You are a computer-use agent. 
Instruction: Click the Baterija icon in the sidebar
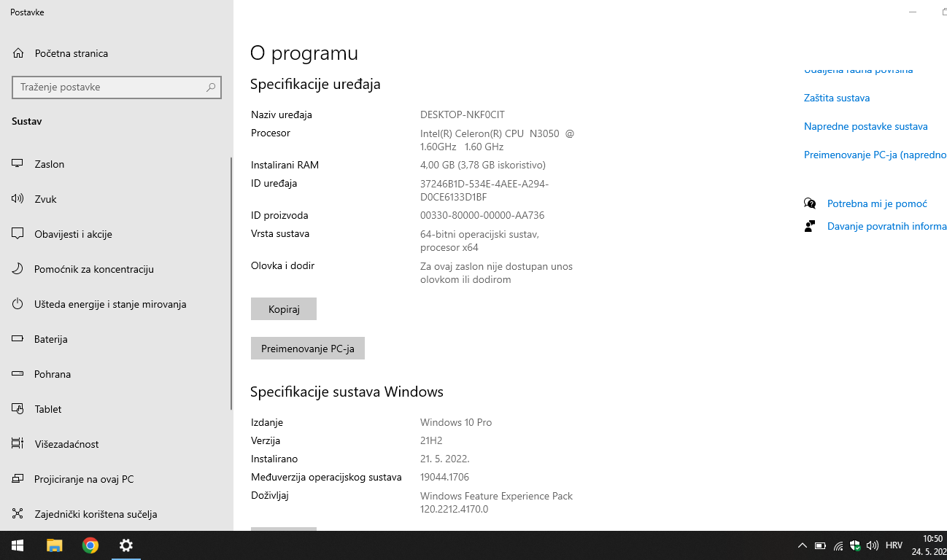pos(18,339)
